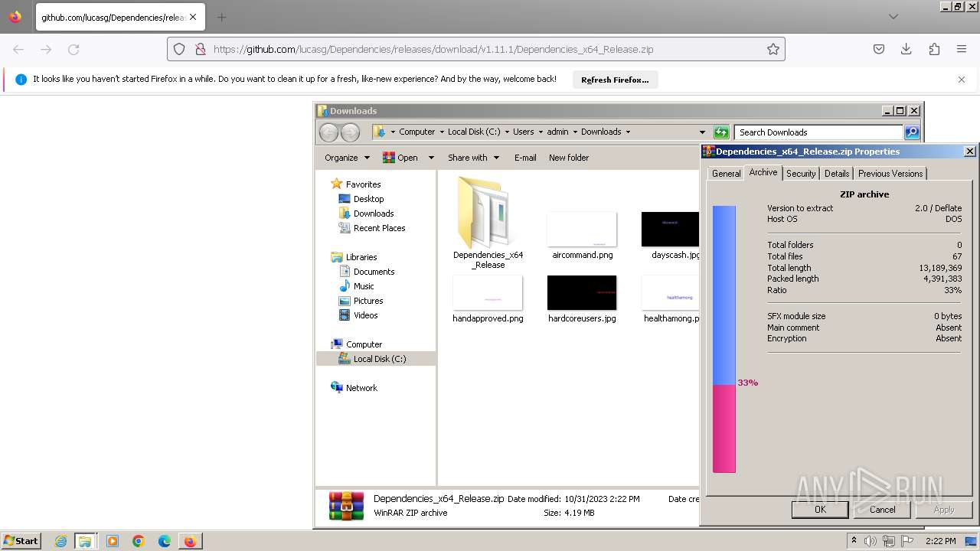Image resolution: width=980 pixels, height=551 pixels.
Task: Expand the Computer breadcrumb arrow
Action: tap(442, 132)
